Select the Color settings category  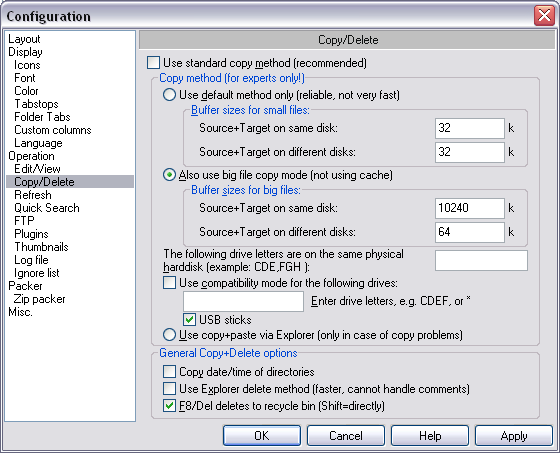point(26,91)
